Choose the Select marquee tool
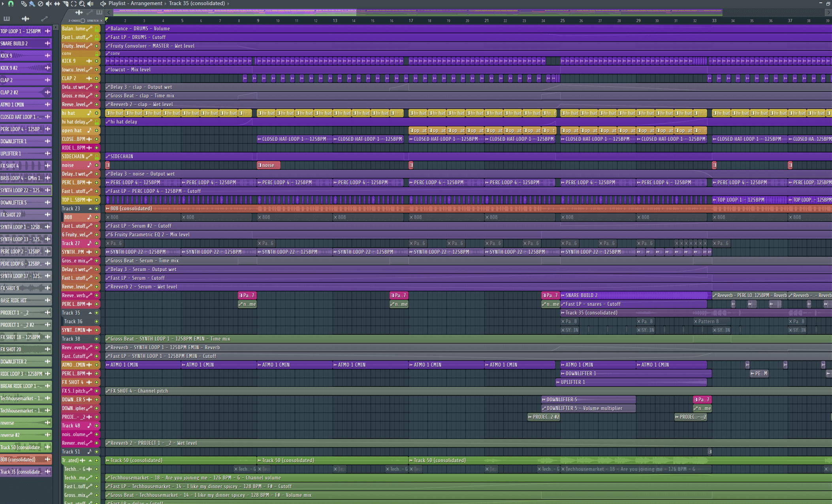This screenshot has width=832, height=504. (x=73, y=4)
